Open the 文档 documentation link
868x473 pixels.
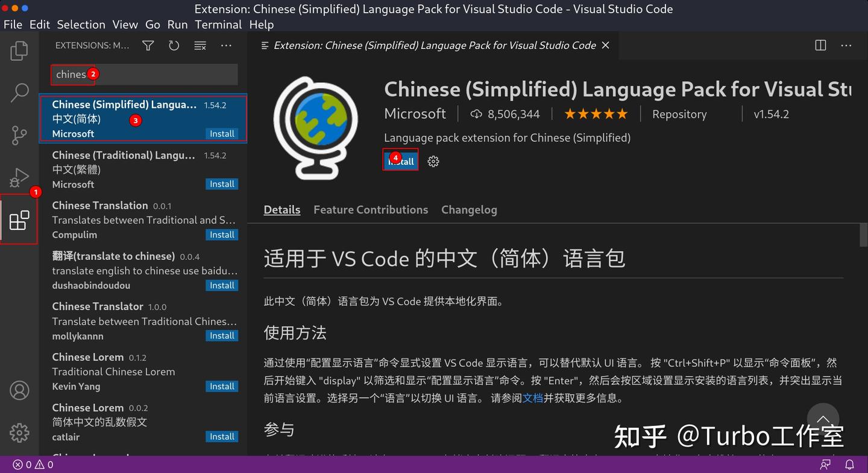click(x=532, y=398)
